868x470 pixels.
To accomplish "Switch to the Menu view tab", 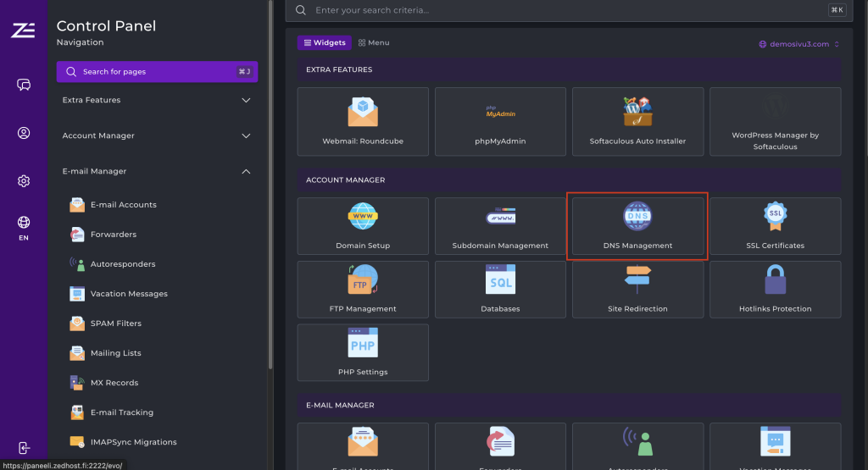I will click(x=374, y=42).
